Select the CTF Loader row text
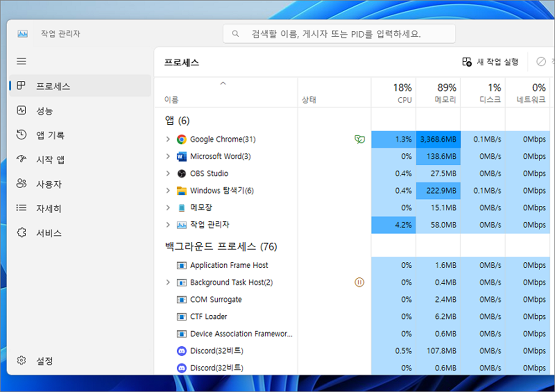The image size is (555, 392). 209,317
